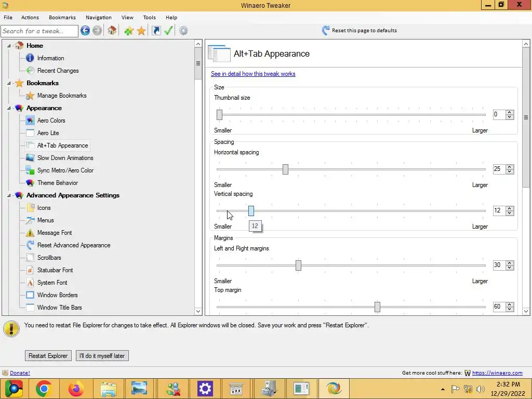Collapse the Home tree node
This screenshot has height=399, width=532.
pos(9,46)
